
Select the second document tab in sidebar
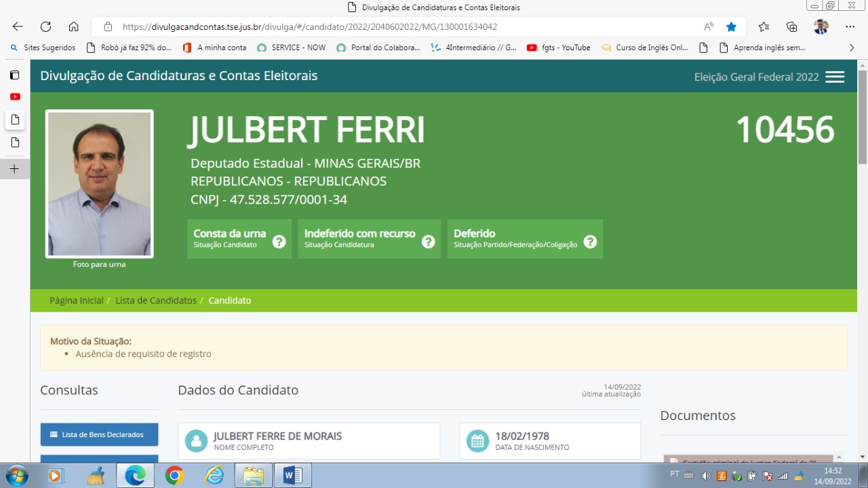[x=15, y=143]
